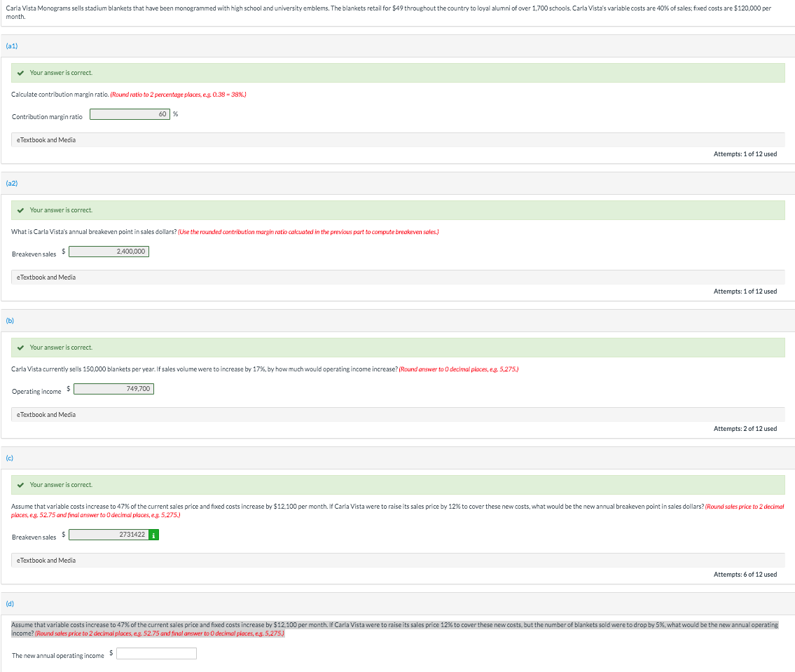The height and width of the screenshot is (672, 795).
Task: Click 'Your answer is correct.' in part (a1)
Action: pyautogui.click(x=62, y=73)
